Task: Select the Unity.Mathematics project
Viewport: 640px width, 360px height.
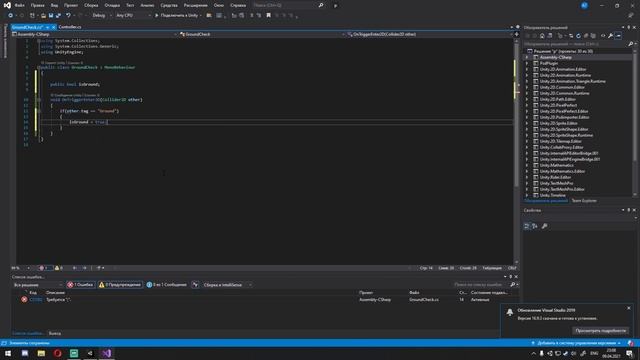Action: (x=556, y=165)
